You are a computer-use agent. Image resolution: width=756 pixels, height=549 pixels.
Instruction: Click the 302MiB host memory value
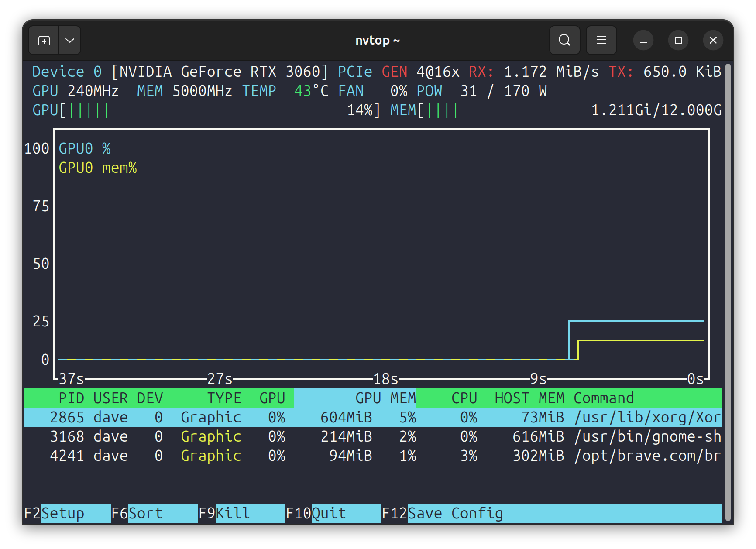click(539, 456)
